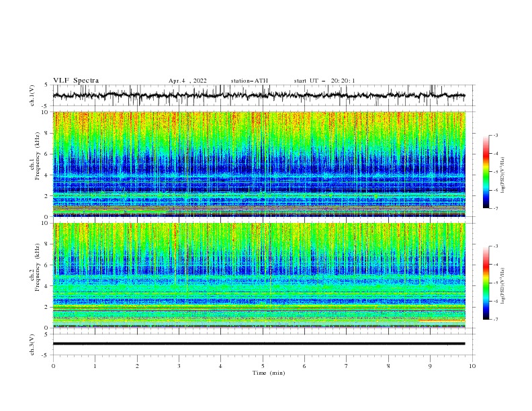Click the ch.3 flat black trace
This screenshot has height=411, width=532.
coord(259,344)
